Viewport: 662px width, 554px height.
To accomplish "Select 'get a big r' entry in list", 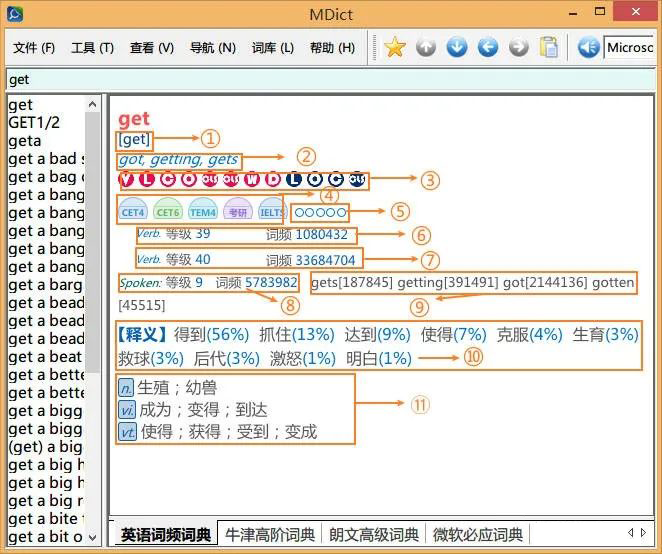I will (46, 501).
